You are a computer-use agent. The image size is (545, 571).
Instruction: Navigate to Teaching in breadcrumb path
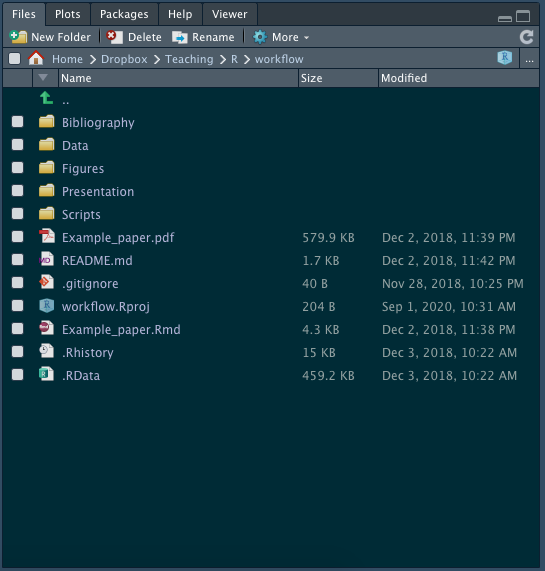coord(189,59)
